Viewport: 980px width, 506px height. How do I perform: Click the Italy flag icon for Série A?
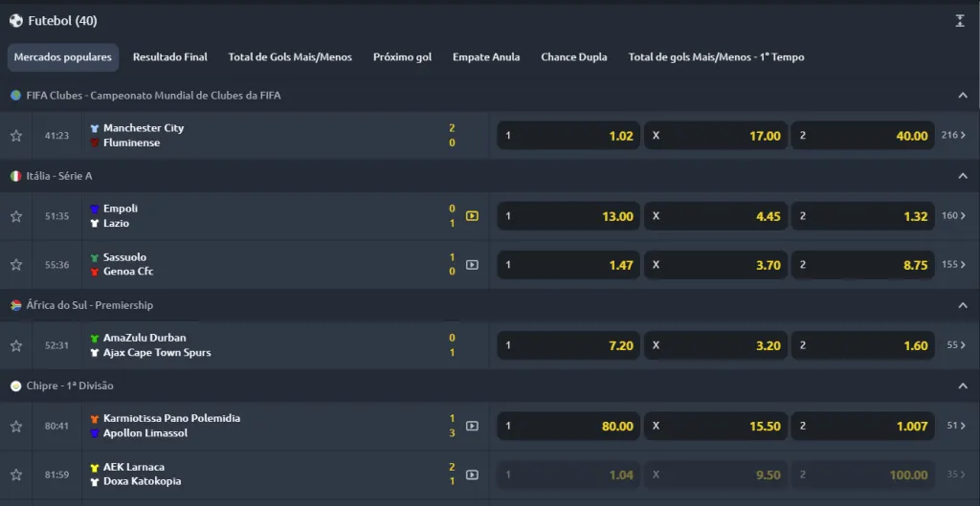pyautogui.click(x=16, y=176)
